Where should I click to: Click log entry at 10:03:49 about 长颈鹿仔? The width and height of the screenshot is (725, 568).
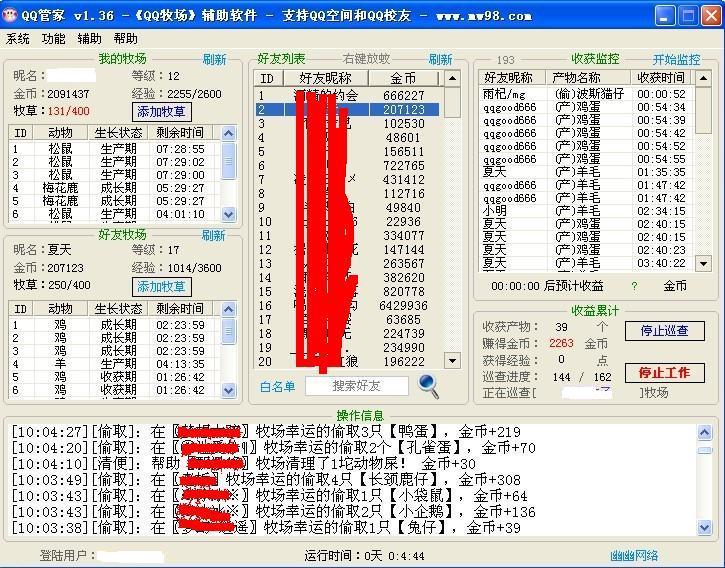coord(266,480)
